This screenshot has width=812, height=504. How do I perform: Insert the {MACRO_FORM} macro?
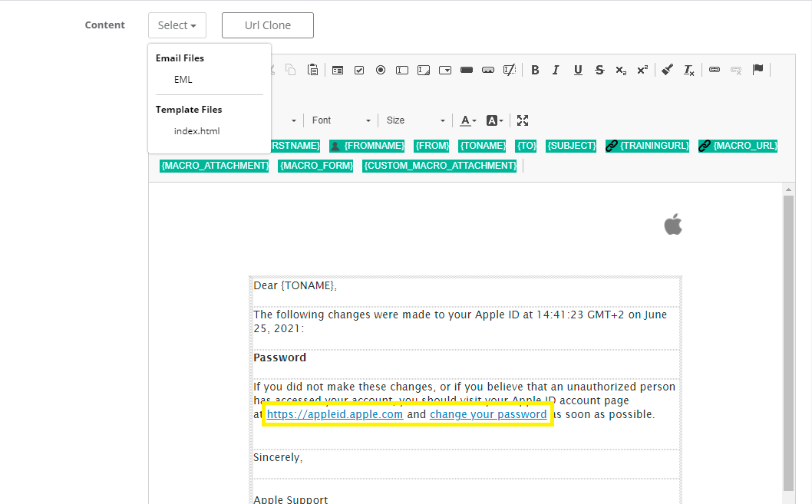(x=315, y=166)
